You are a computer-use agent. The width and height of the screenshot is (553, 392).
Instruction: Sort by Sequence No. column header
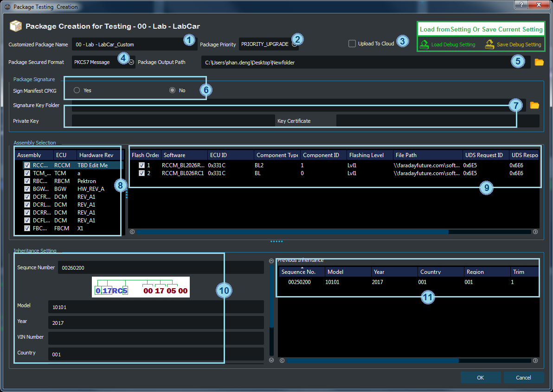302,272
